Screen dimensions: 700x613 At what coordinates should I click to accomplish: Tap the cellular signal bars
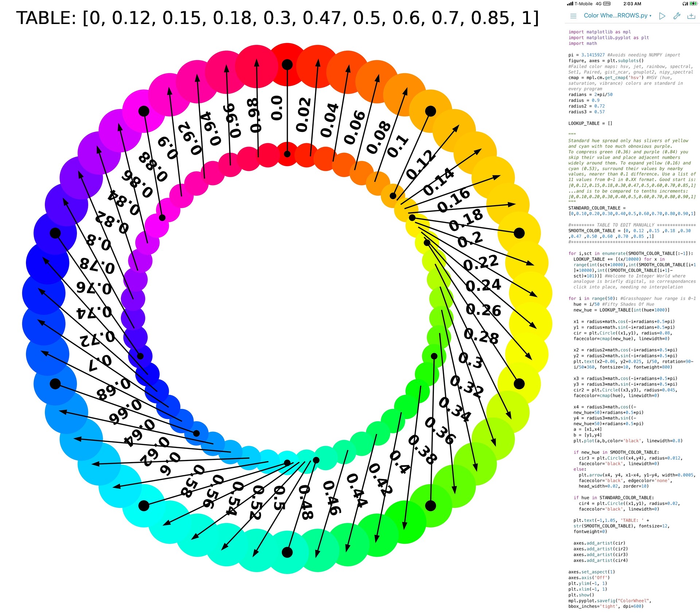[570, 4]
